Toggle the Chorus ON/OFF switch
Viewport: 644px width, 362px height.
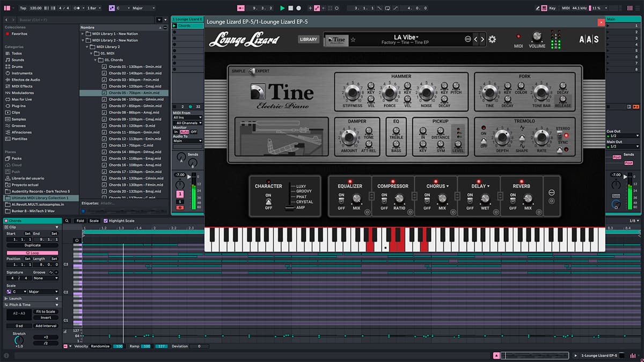point(427,202)
